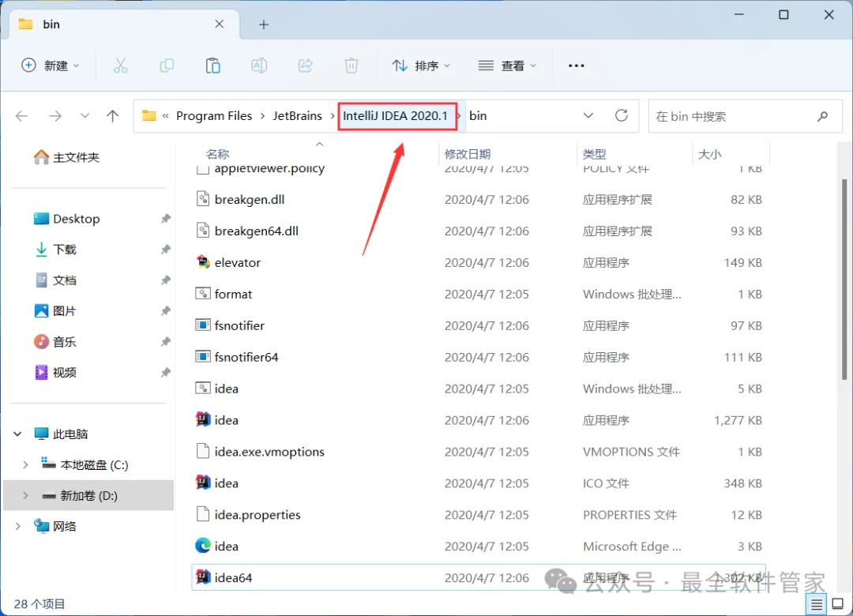Add a new tab with plus button
This screenshot has width=853, height=616.
pyautogui.click(x=264, y=24)
